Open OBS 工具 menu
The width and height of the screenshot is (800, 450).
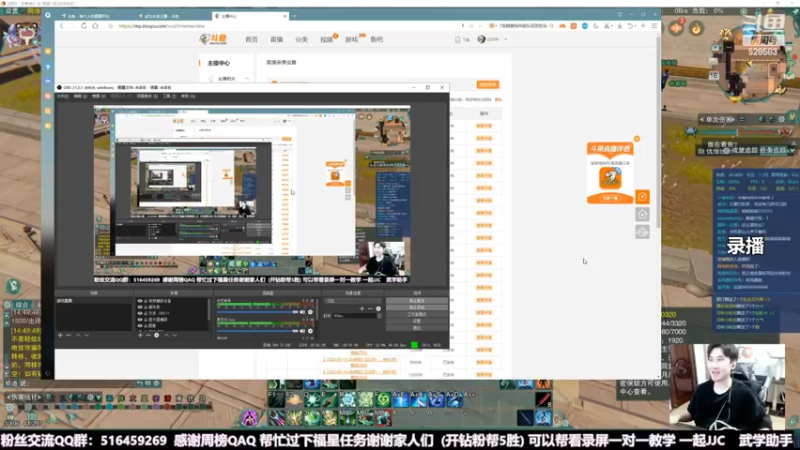tap(169, 96)
